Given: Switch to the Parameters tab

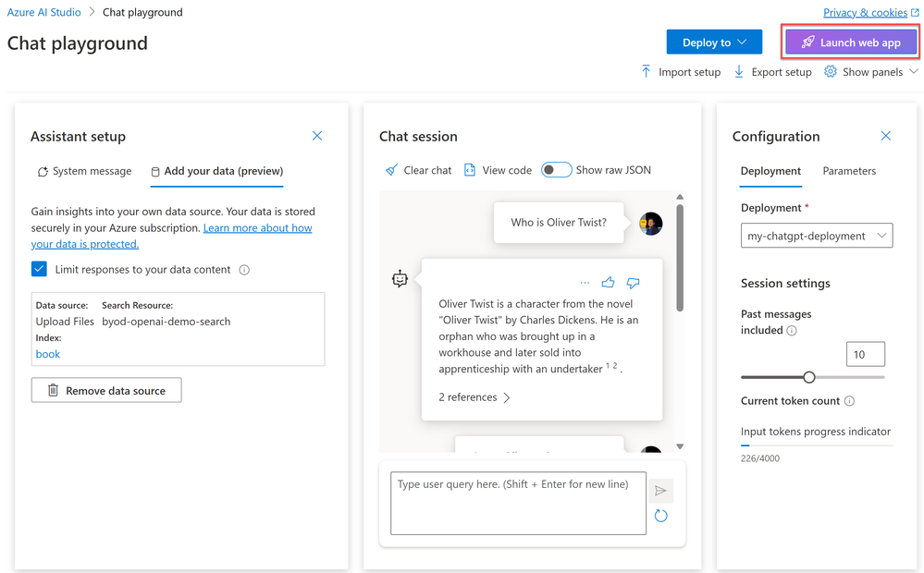Looking at the screenshot, I should coord(849,171).
